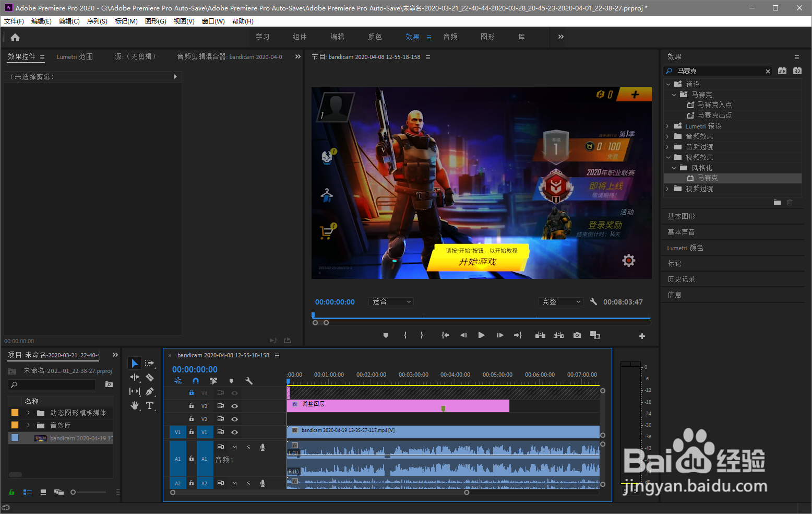Viewport: 812px width, 514px height.
Task: Click the timeline wrench settings icon
Action: 249,381
